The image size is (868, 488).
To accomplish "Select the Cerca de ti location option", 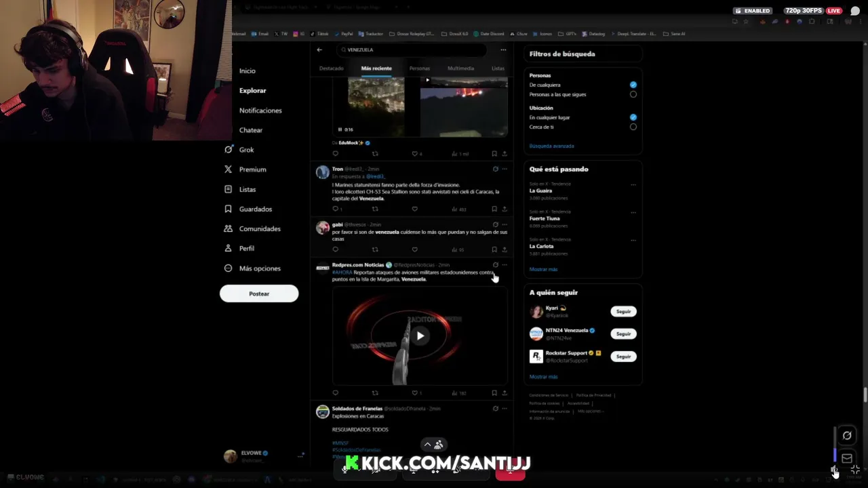I will [633, 127].
